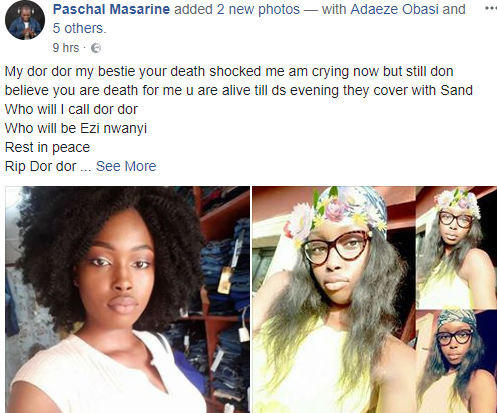This screenshot has height=413, width=497.
Task: Click the public globe privacy icon
Action: [96, 48]
